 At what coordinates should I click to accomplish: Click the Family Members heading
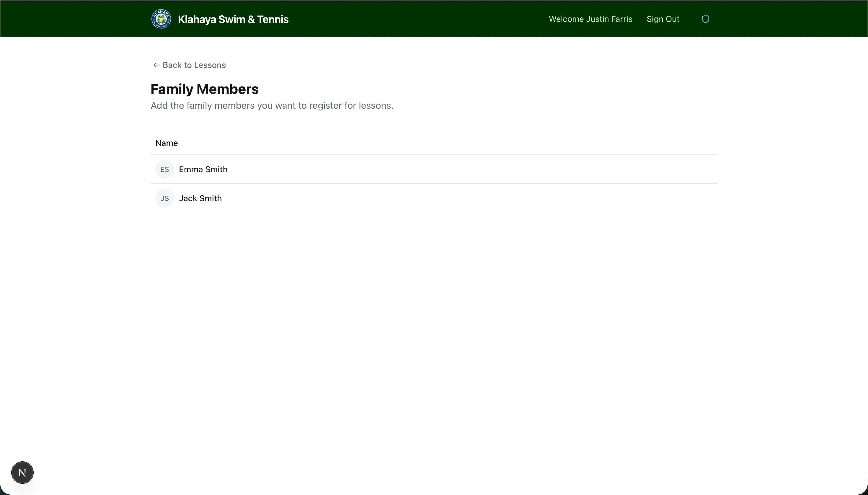204,89
